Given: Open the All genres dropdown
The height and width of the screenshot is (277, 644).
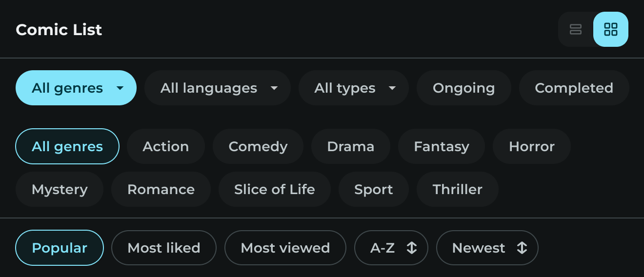Looking at the screenshot, I should [x=76, y=88].
